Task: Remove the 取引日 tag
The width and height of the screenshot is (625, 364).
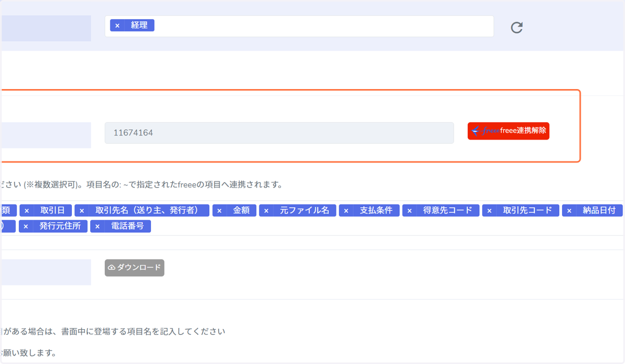Action: point(27,211)
